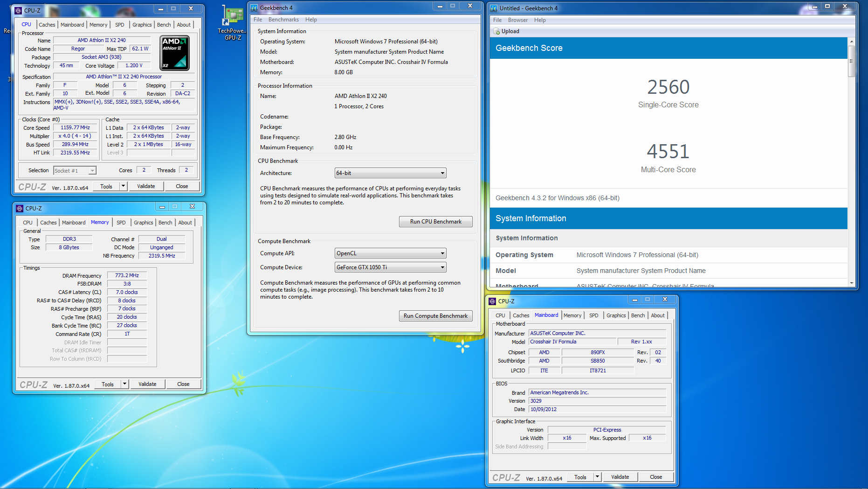This screenshot has width=868, height=489.
Task: Switch to SPD tab in Memory CPU-Z window
Action: pos(121,223)
